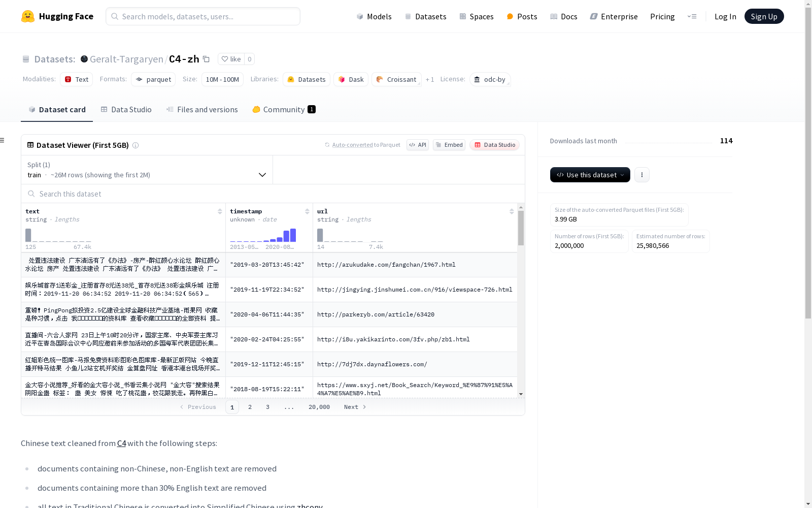Viewport: 812px width, 508px height.
Task: Open Models in the top navigation
Action: point(374,16)
